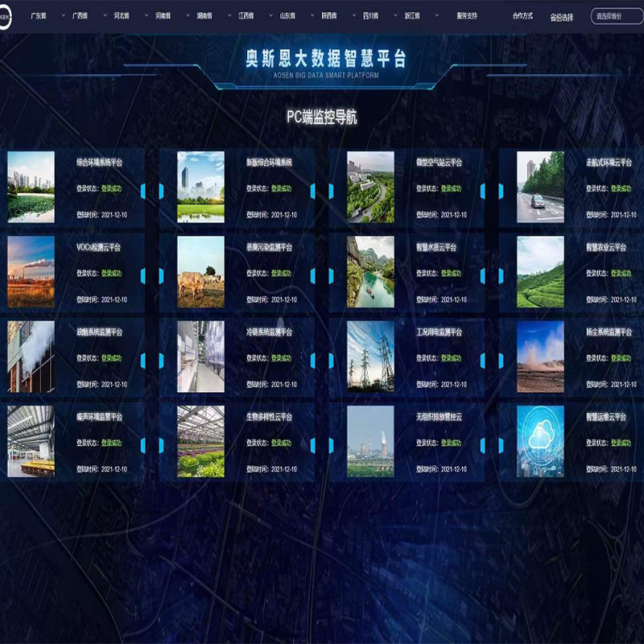Open the 服务支持 menu item
Viewport: 644px width, 644px height.
467,15
